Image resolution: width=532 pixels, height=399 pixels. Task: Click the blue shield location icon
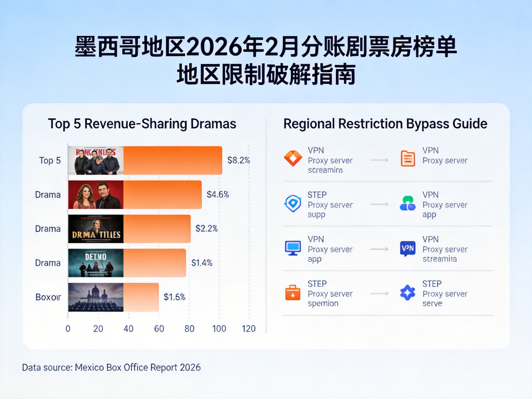coord(293,203)
